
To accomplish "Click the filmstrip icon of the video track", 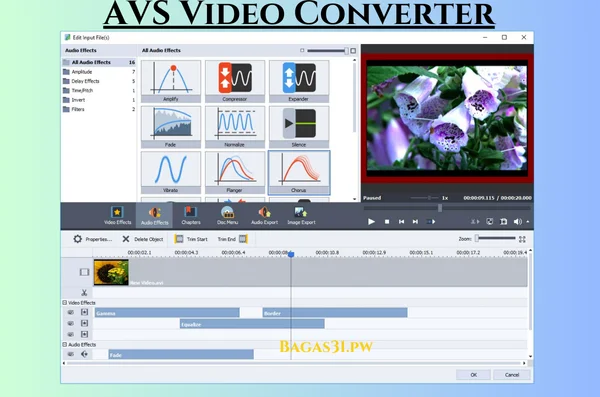I will [84, 272].
